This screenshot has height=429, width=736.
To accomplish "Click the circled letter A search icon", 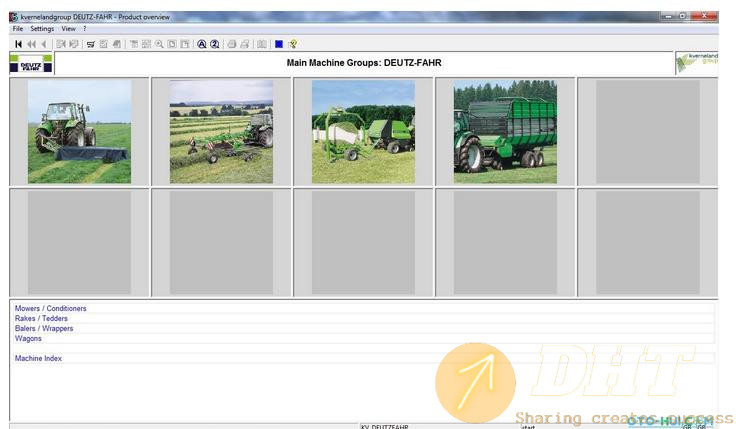I will pyautogui.click(x=202, y=44).
